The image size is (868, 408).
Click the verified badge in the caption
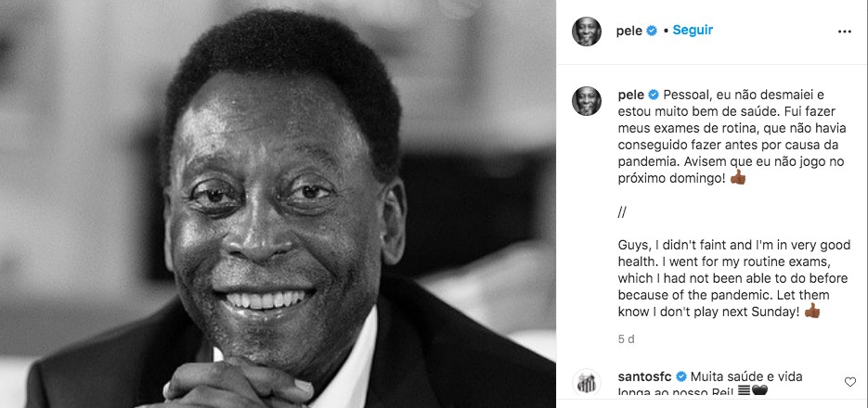654,95
